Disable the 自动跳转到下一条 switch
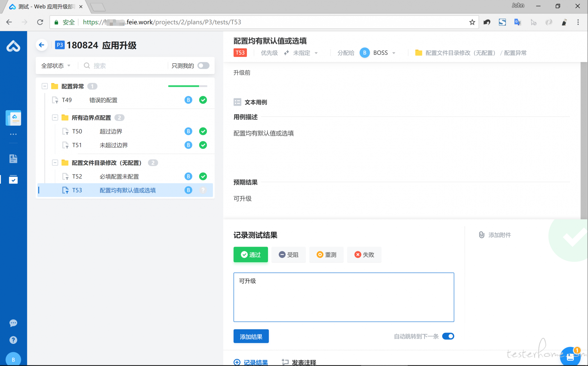The height and width of the screenshot is (366, 588). pyautogui.click(x=448, y=336)
